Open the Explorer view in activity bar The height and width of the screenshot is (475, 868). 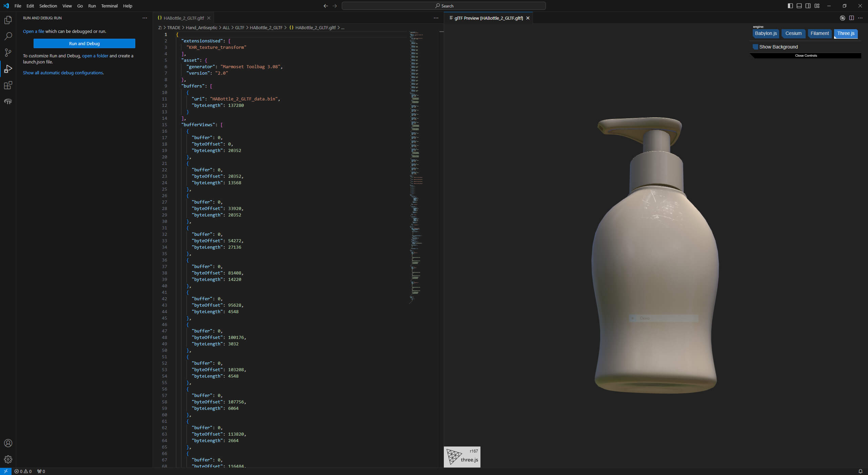pos(8,20)
